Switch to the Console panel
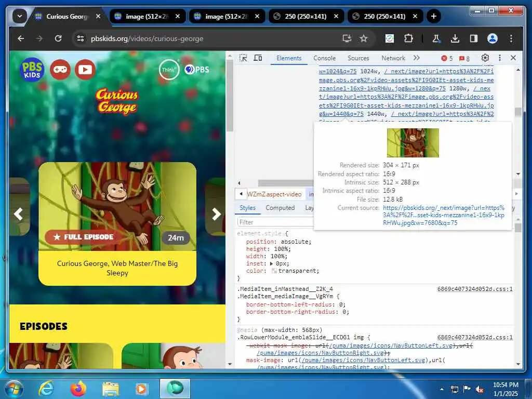Screen dimensions: 532x399 [324, 58]
